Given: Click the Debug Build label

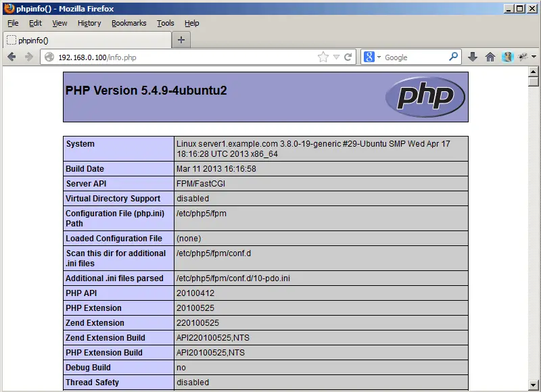Looking at the screenshot, I should [88, 368].
